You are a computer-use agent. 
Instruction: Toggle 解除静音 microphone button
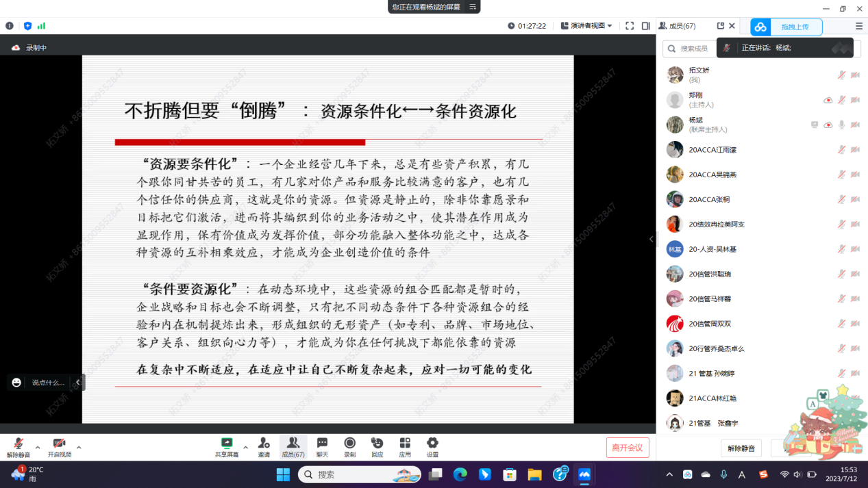pos(18,444)
